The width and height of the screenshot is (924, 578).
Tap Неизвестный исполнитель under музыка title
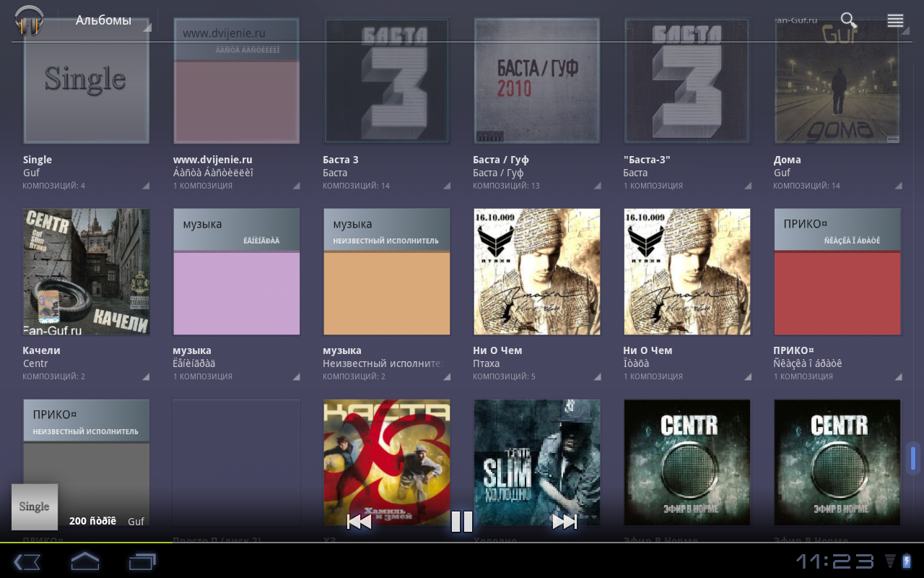click(383, 363)
